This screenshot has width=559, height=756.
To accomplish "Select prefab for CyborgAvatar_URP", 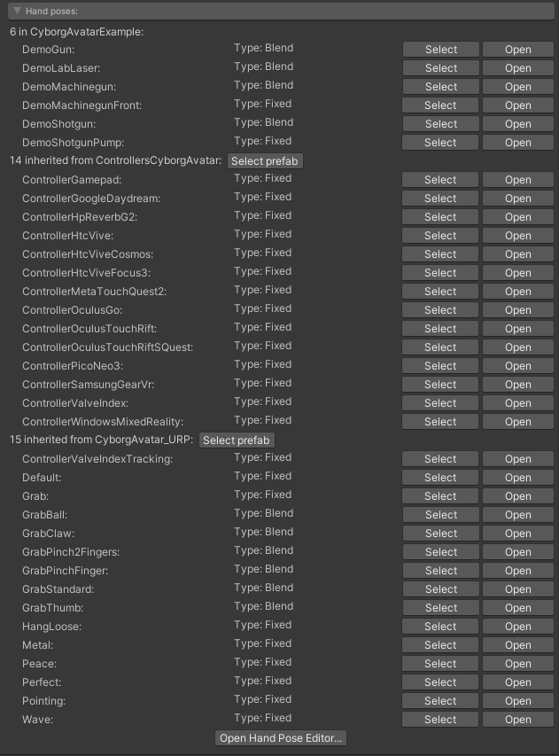I will 237,440.
